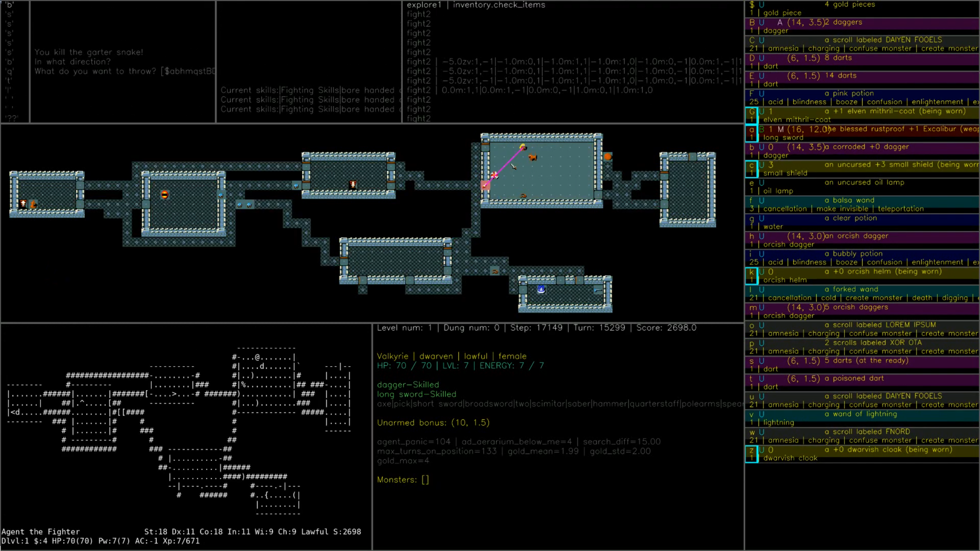Select the orange boulder outside the large room

[608, 156]
